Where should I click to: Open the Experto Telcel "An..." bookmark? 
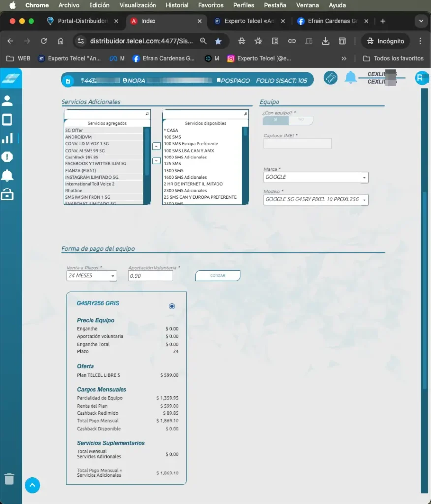click(69, 58)
